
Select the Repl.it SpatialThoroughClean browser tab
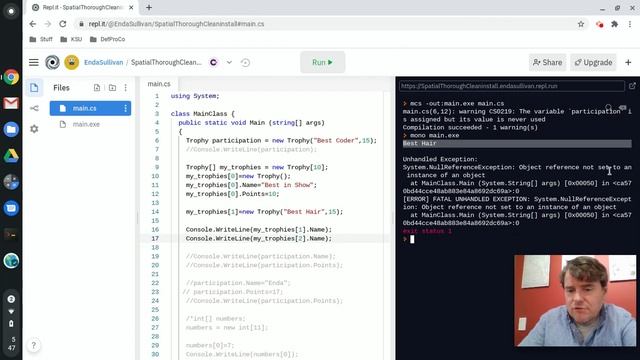83,7
